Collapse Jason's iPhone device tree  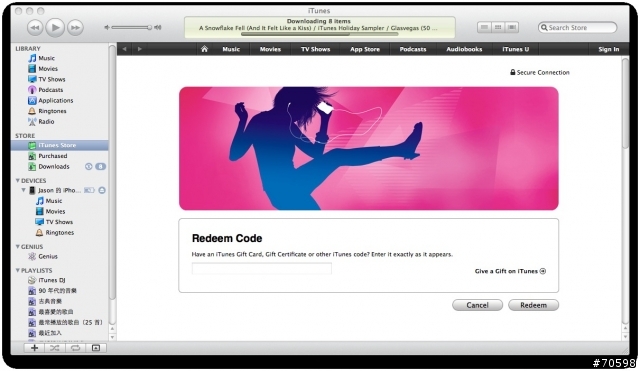[23, 190]
